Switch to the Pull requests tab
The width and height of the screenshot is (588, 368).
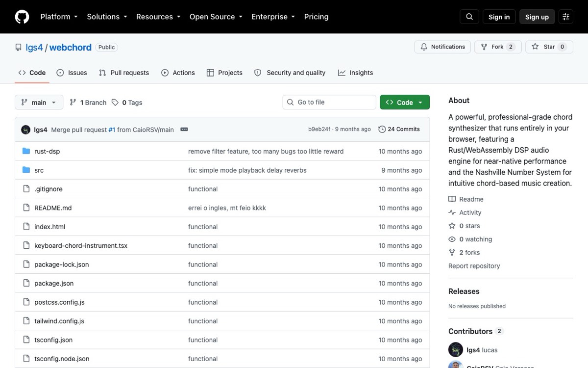(124, 73)
